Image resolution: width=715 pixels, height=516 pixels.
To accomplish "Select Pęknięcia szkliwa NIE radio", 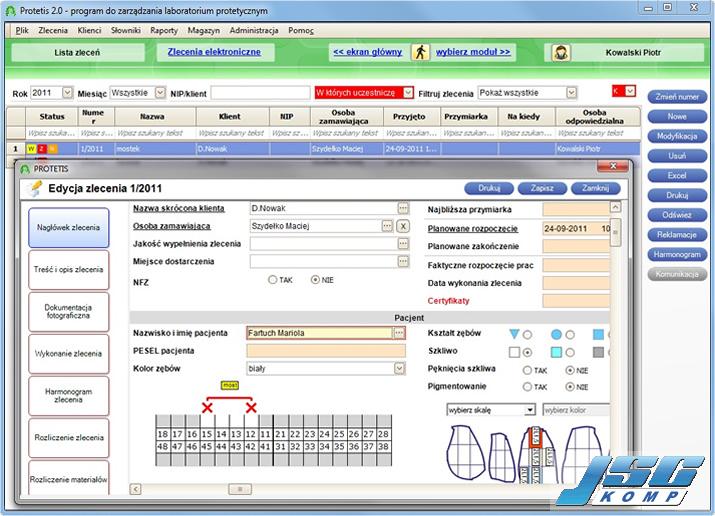I will click(570, 370).
